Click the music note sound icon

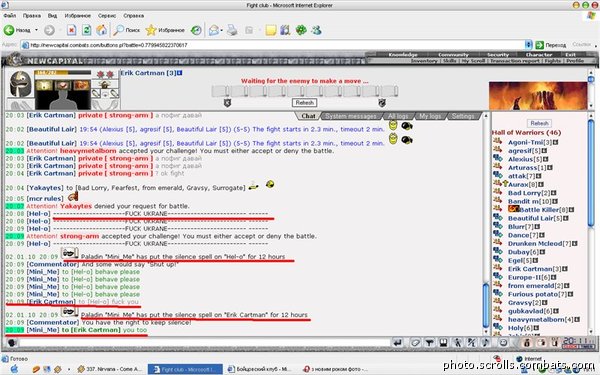[486, 342]
